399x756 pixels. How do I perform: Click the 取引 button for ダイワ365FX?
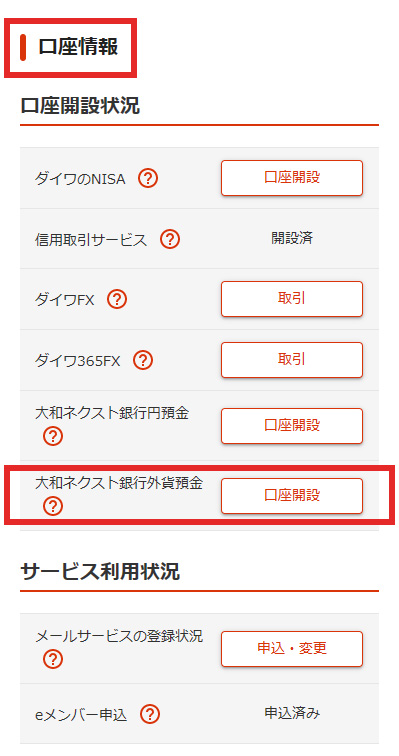(292, 360)
